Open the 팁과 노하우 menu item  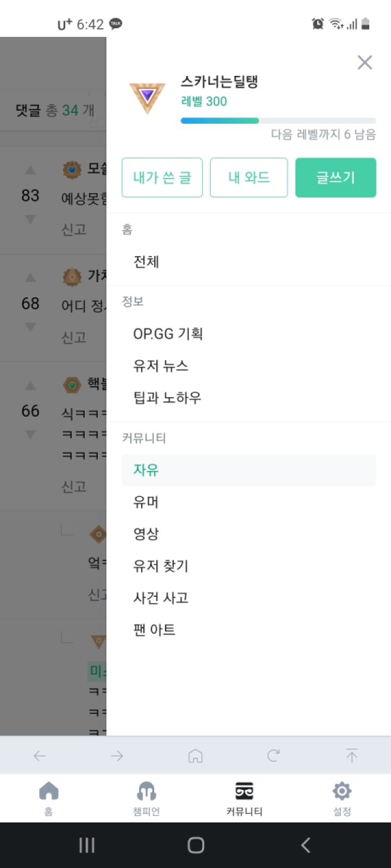(x=167, y=398)
